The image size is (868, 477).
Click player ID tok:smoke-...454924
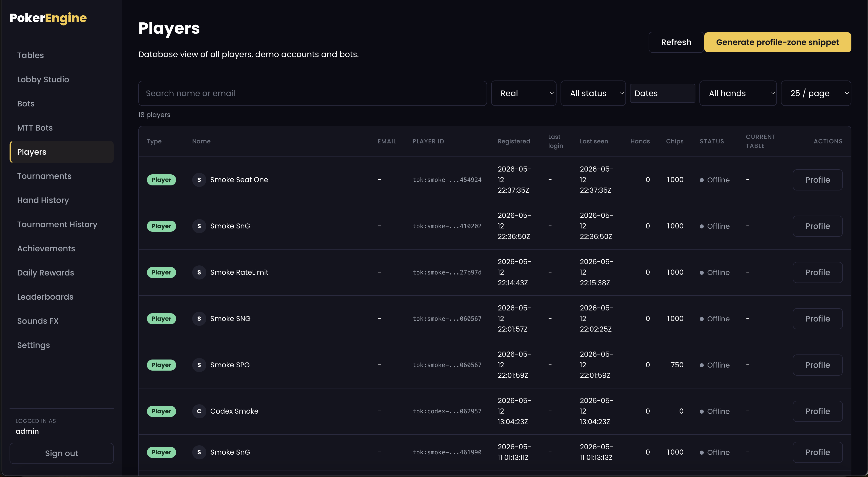point(447,180)
